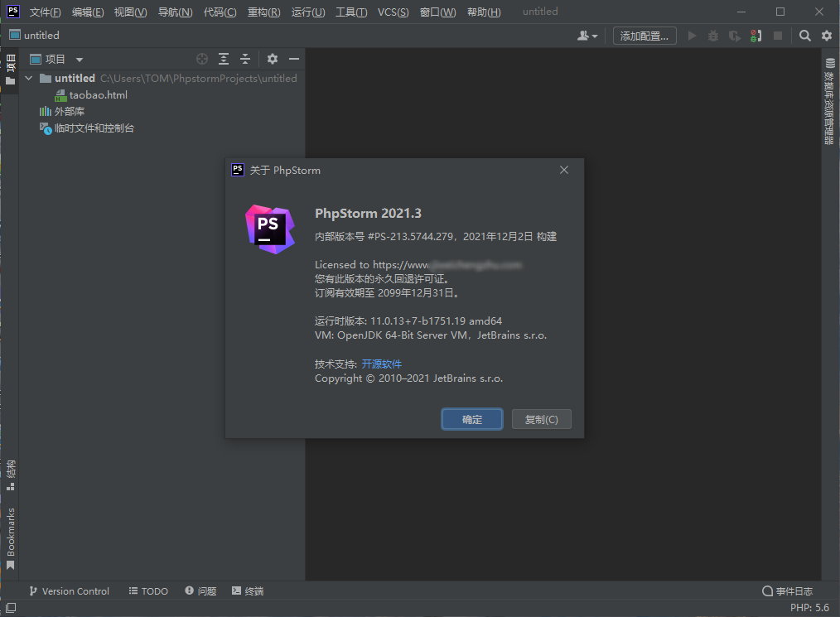
Task: Open the 开源软件 link
Action: [381, 364]
